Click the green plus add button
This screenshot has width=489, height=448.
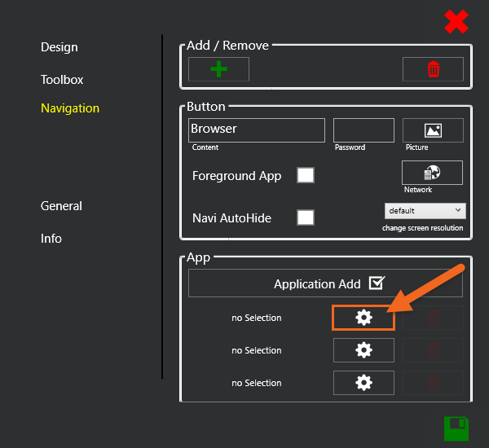pyautogui.click(x=218, y=69)
